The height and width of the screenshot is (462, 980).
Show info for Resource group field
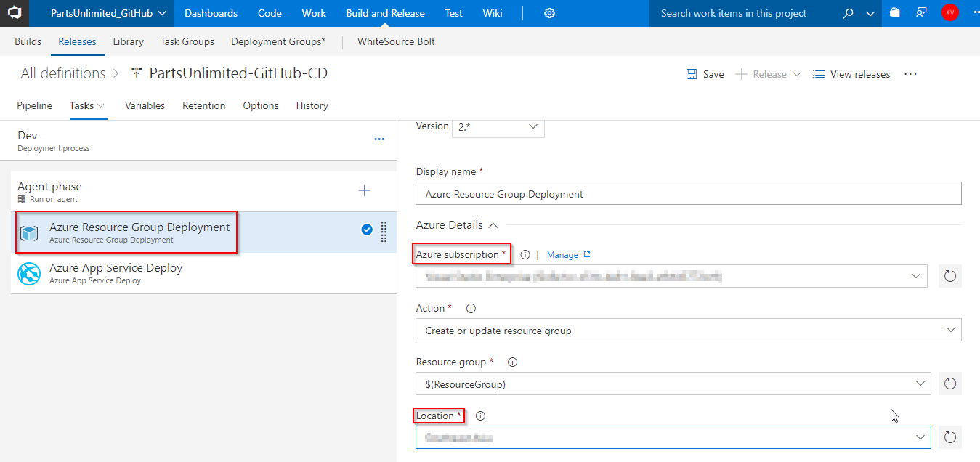tap(513, 362)
